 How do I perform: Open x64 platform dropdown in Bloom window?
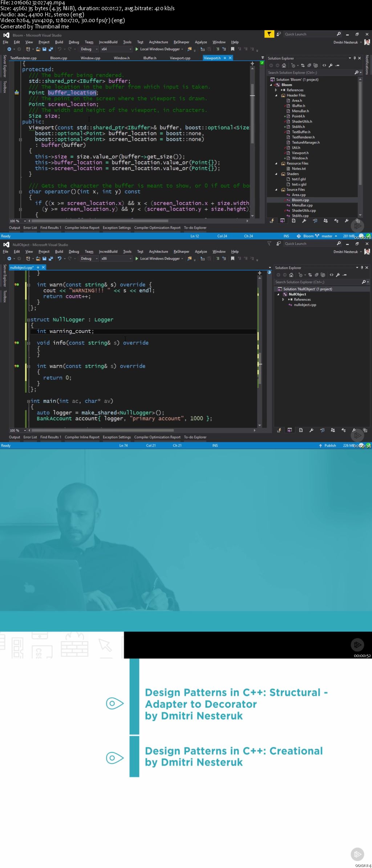(116, 49)
